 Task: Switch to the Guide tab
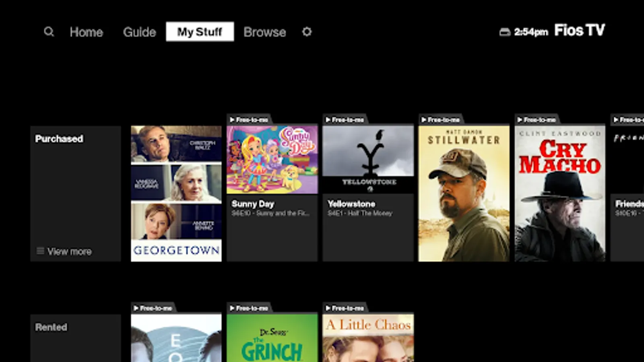[x=139, y=32]
